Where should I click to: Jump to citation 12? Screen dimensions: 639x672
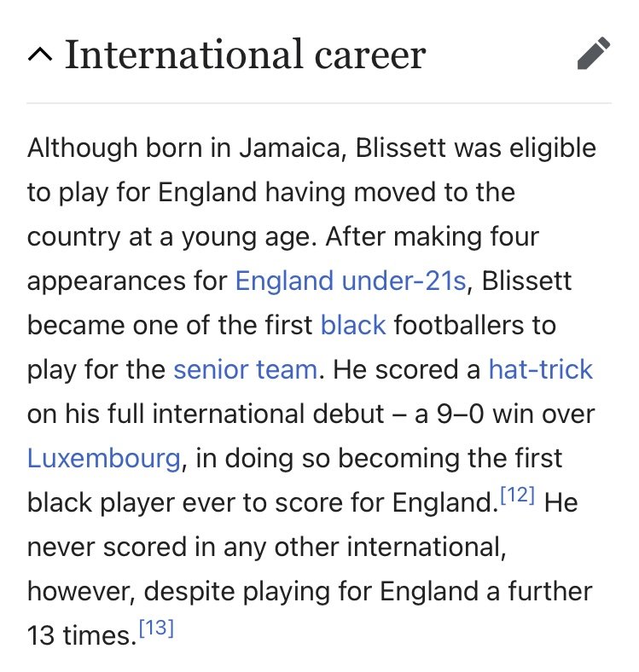pyautogui.click(x=518, y=495)
